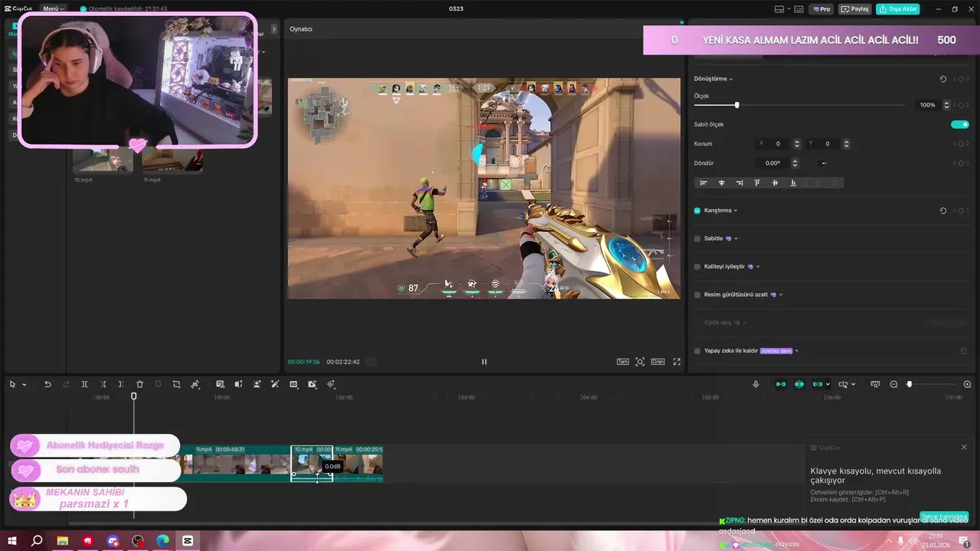Screen dimensions: 980x551
Task: Split the clip at the playhead
Action: tap(84, 384)
